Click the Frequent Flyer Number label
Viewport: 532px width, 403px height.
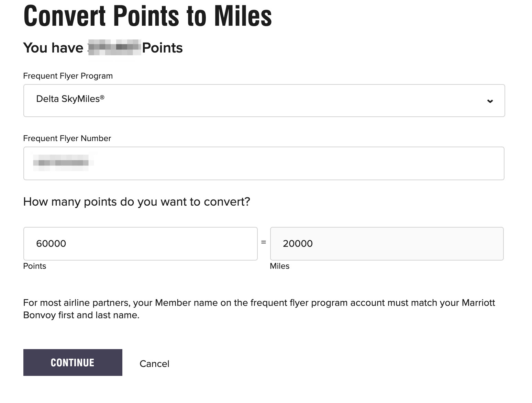[67, 138]
